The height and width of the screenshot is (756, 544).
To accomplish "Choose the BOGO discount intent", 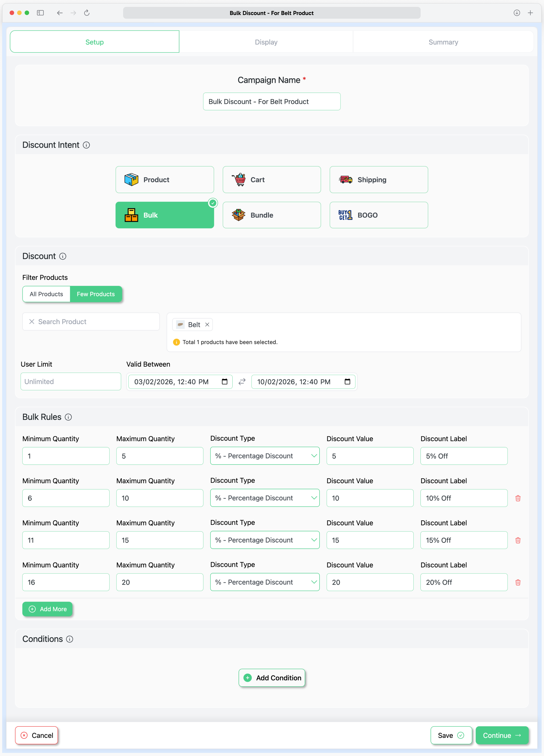I will pyautogui.click(x=379, y=215).
